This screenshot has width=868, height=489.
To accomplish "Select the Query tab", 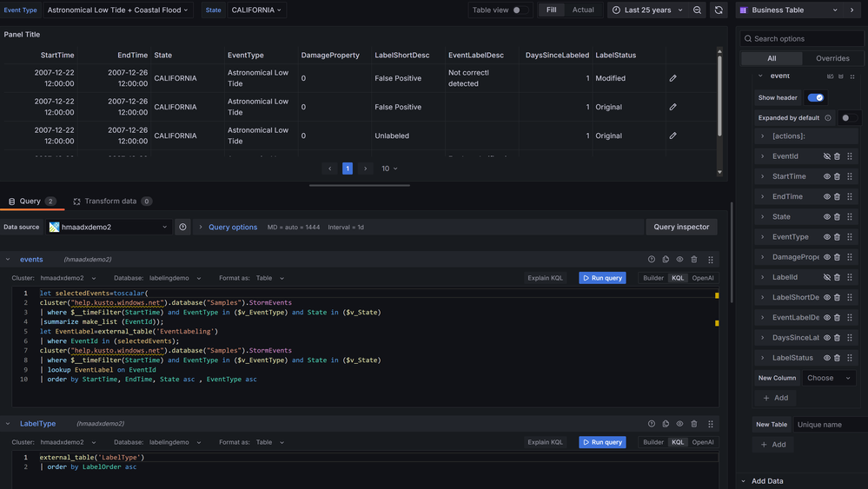I will point(32,202).
